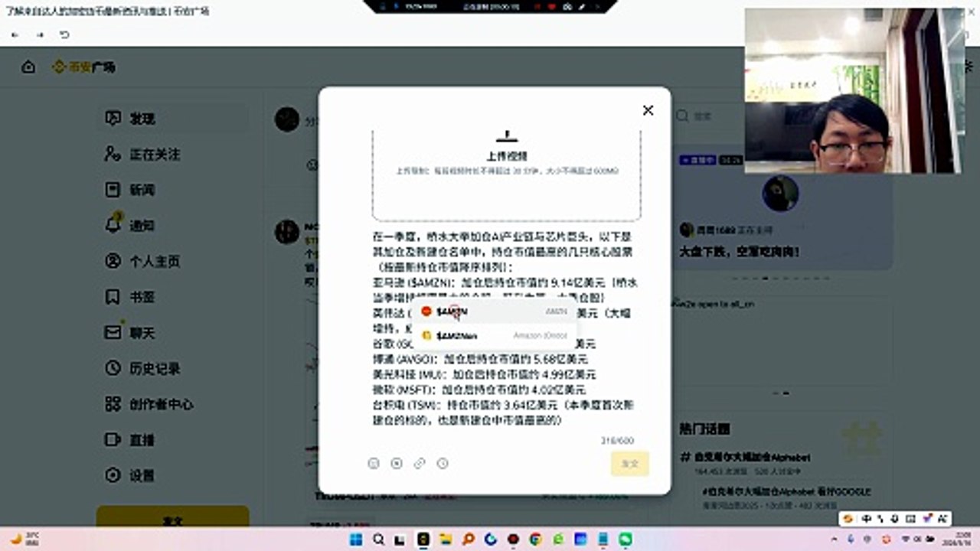This screenshot has height=551, width=980.
Task: Click the yellow publish button in dialog
Action: [630, 464]
